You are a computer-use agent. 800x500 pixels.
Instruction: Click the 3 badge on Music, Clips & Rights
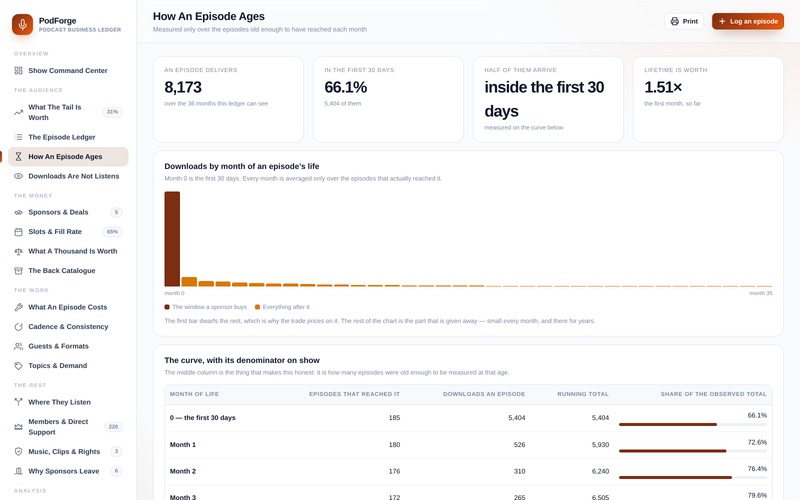pyautogui.click(x=116, y=452)
